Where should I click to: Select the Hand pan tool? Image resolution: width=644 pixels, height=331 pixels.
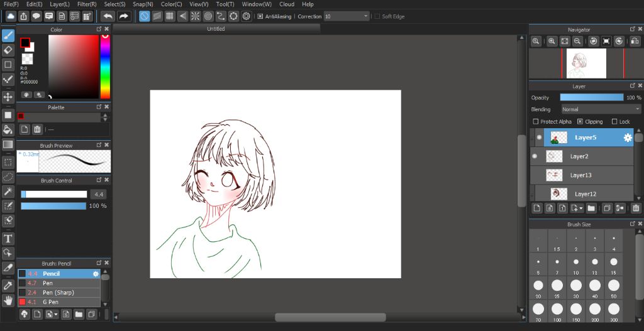click(x=8, y=301)
